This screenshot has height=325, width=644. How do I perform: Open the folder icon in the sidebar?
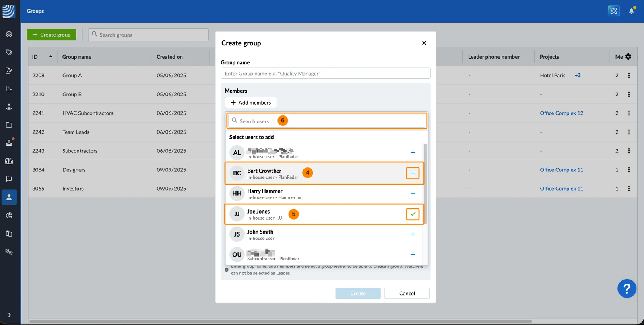coord(9,125)
